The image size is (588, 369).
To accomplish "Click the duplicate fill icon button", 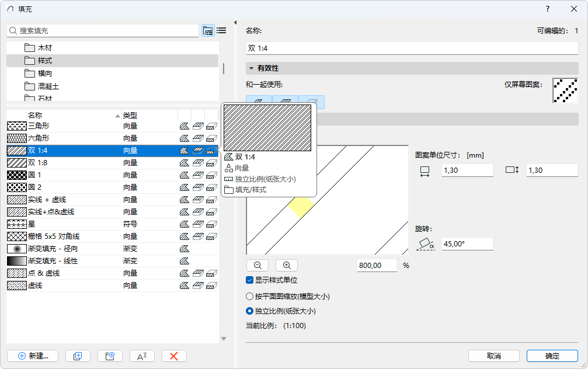I will pos(78,356).
